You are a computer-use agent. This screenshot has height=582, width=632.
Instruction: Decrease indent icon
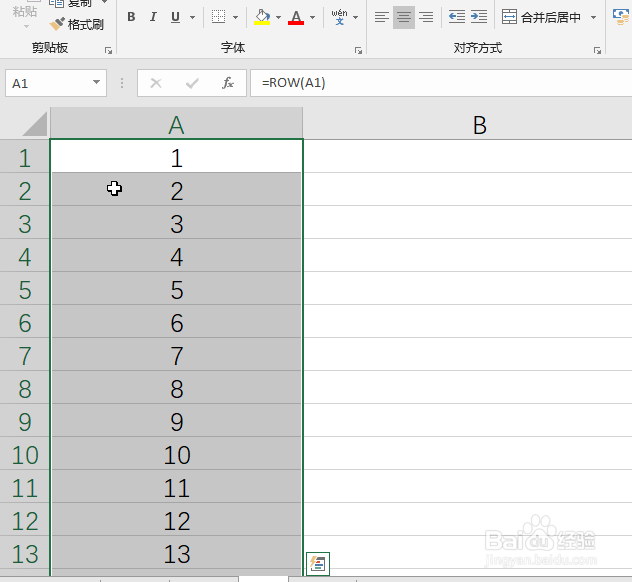[x=457, y=17]
